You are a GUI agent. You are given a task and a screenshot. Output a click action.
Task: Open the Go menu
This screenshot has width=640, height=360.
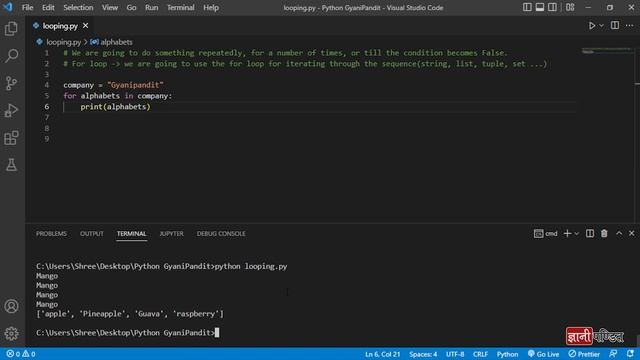pos(131,7)
